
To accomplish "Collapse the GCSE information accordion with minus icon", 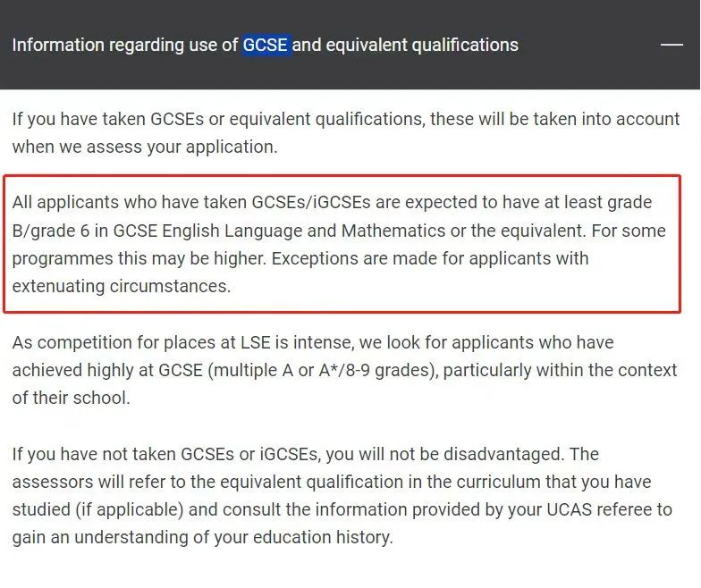I will pos(671,45).
